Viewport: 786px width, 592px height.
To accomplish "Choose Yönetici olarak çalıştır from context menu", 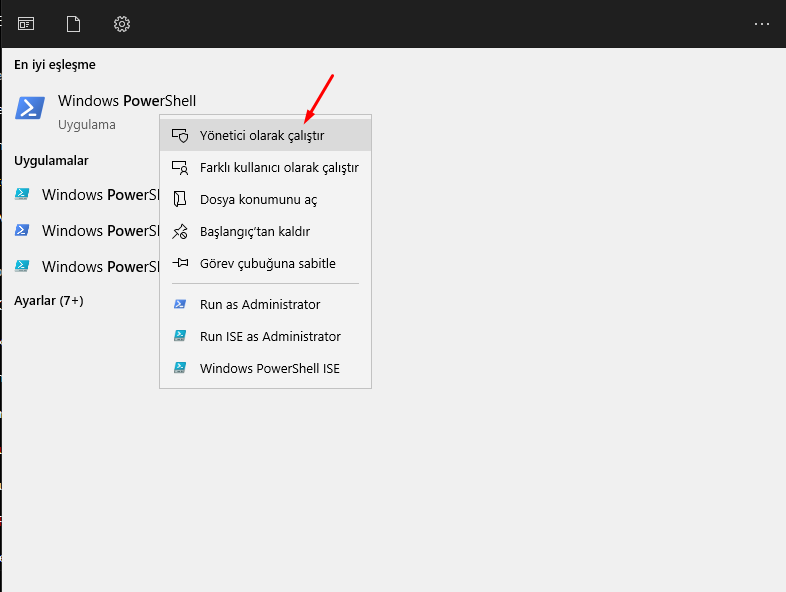I will click(x=266, y=135).
